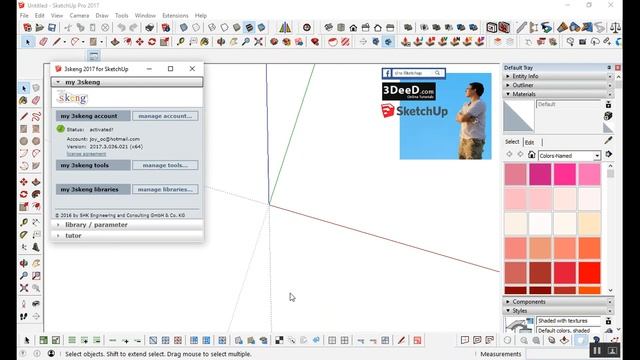
Task: Click the Default material preview thumbnail
Action: click(x=518, y=116)
